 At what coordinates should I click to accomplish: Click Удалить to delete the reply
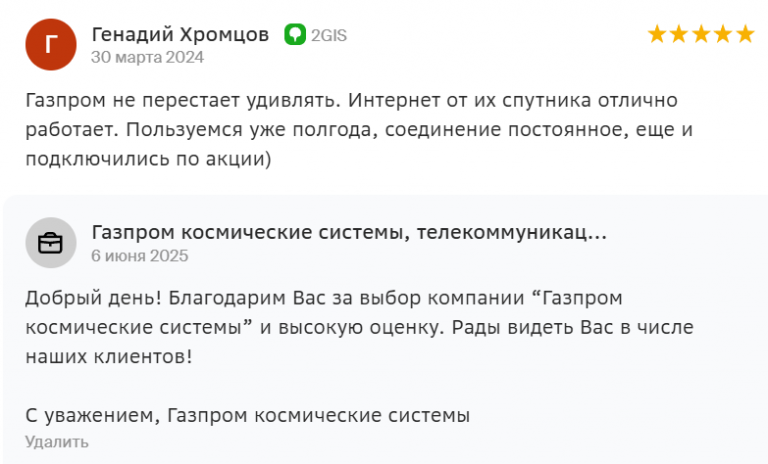coord(57,442)
